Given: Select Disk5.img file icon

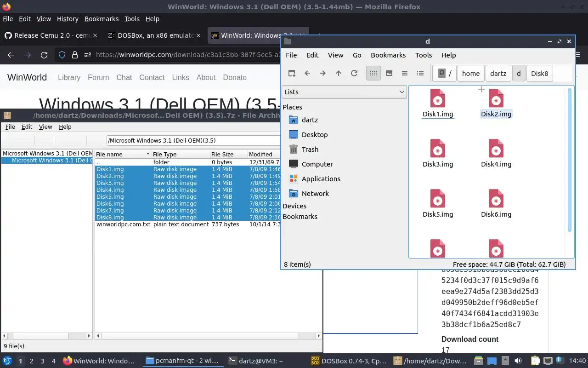Looking at the screenshot, I should (438, 199).
